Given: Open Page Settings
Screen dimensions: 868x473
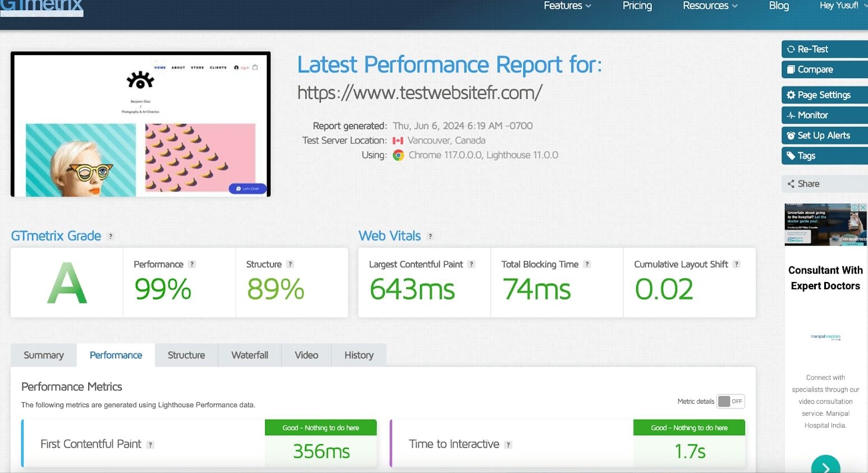Looking at the screenshot, I should tap(825, 95).
